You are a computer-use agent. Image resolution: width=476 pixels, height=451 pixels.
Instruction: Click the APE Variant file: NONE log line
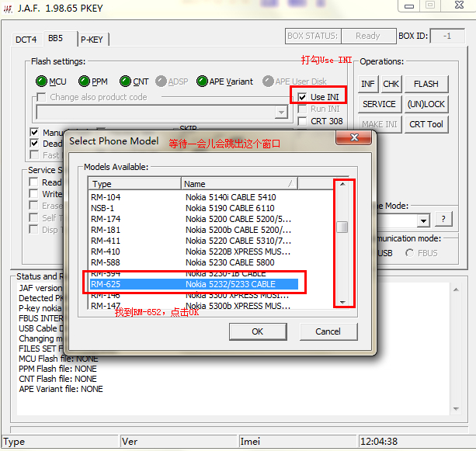tap(61, 389)
